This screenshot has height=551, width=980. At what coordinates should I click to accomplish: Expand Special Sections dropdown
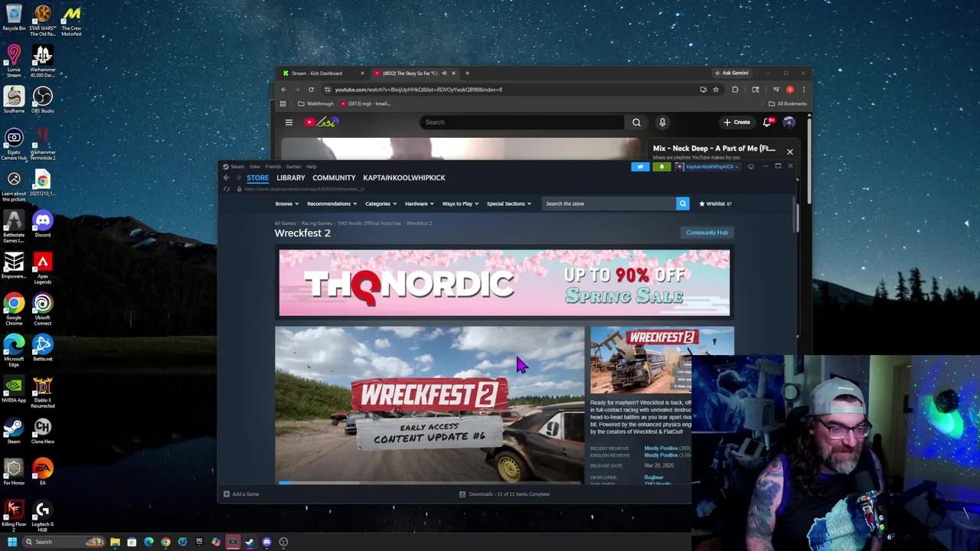pyautogui.click(x=509, y=204)
